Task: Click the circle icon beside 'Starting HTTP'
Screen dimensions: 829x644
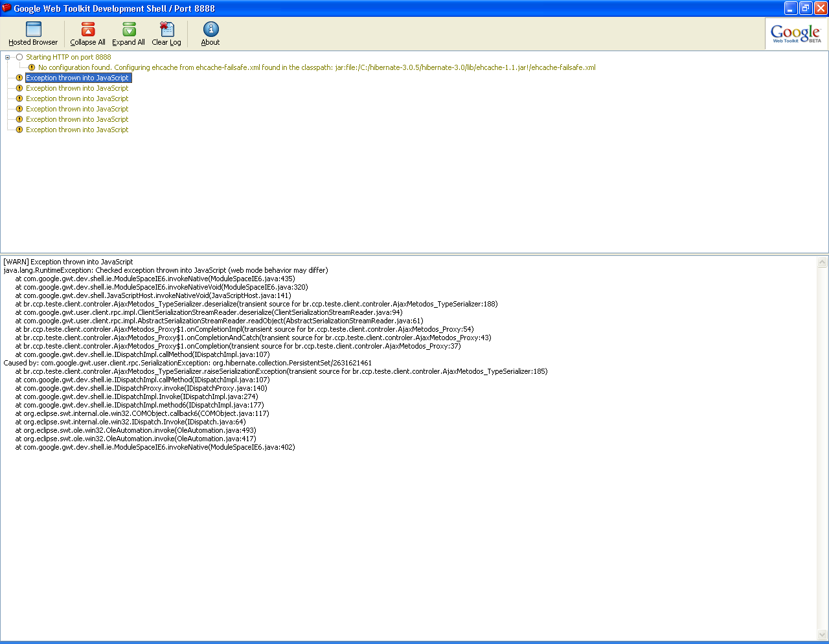Action: coord(19,57)
